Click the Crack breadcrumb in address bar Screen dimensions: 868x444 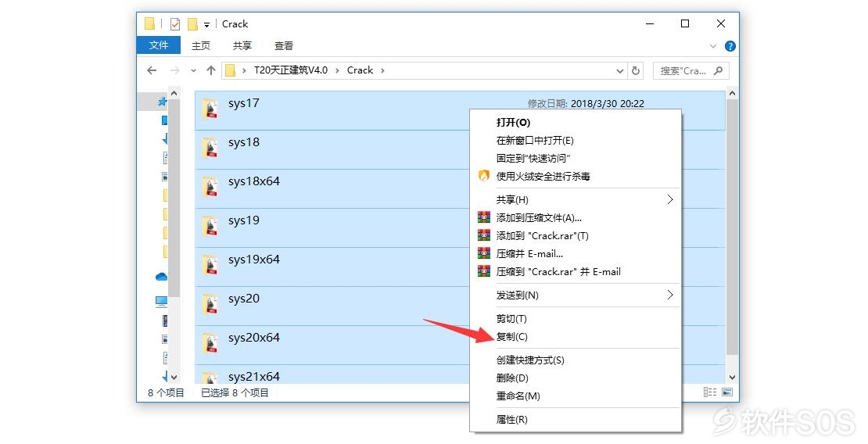(x=360, y=70)
